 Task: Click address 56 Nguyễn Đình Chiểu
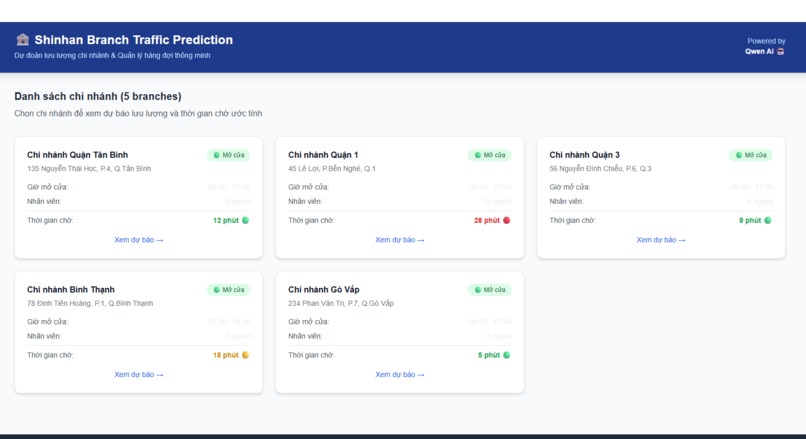(x=600, y=169)
